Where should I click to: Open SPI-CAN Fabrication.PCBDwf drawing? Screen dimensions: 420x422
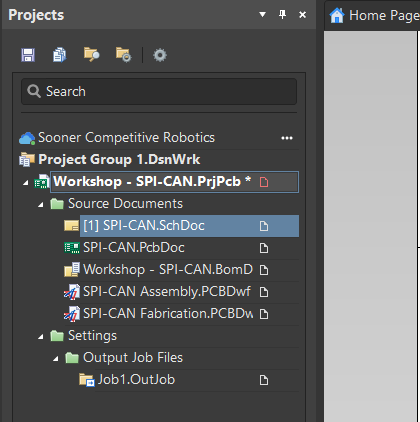168,314
